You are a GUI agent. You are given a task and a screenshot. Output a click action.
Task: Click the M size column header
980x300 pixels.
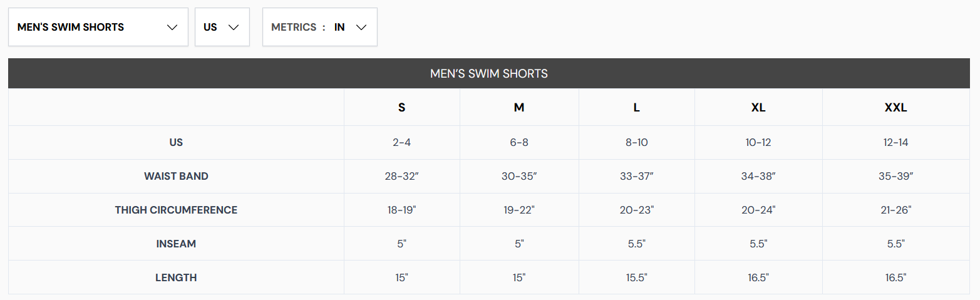tap(519, 107)
